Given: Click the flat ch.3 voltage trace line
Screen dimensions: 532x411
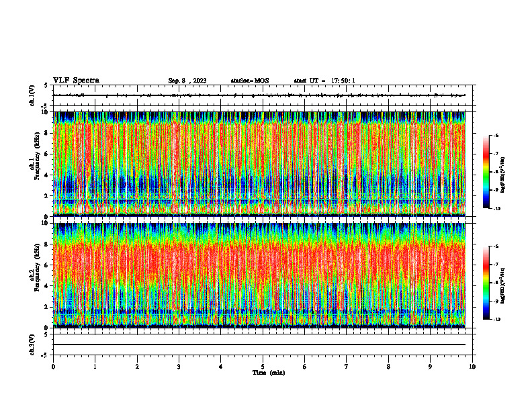Looking at the screenshot, I should point(259,345).
